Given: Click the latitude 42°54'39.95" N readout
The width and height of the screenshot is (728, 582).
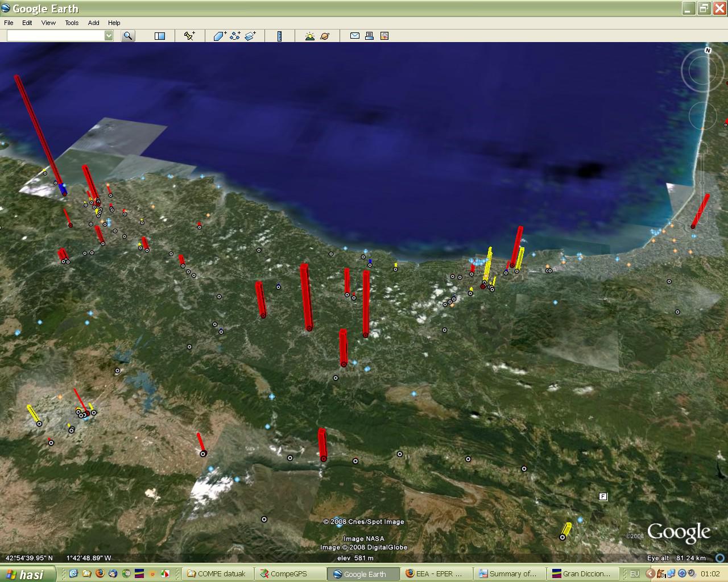Looking at the screenshot, I should tap(29, 558).
